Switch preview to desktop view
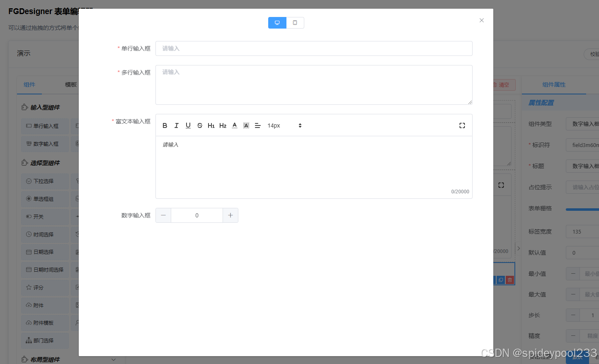The image size is (599, 364). (277, 23)
